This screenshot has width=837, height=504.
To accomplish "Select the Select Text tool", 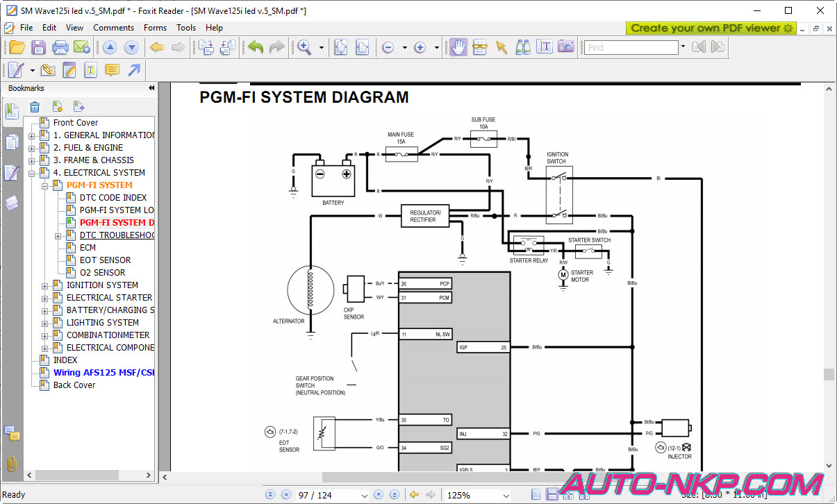I will click(545, 47).
